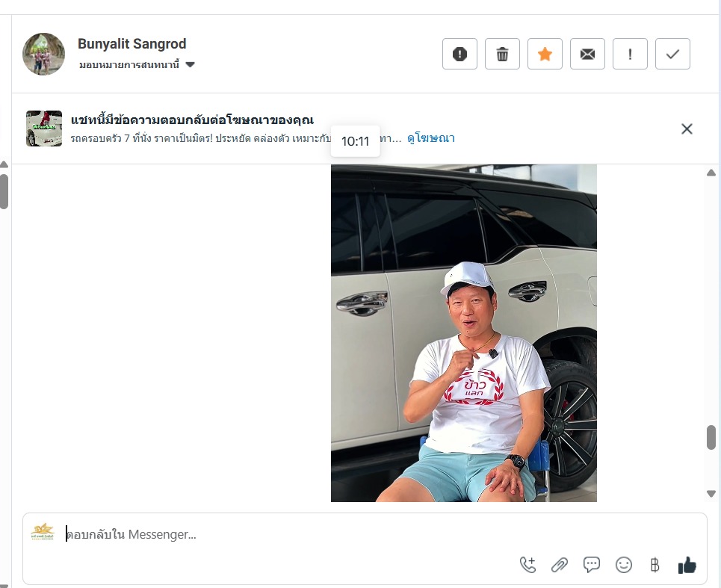Start a call with phone plus icon
Viewport: 721px width, 588px height.
click(527, 565)
